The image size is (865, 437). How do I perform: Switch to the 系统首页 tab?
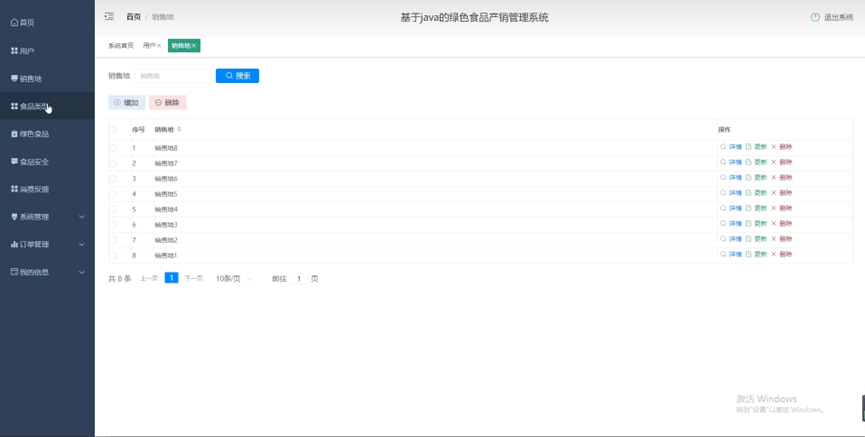pyautogui.click(x=121, y=46)
